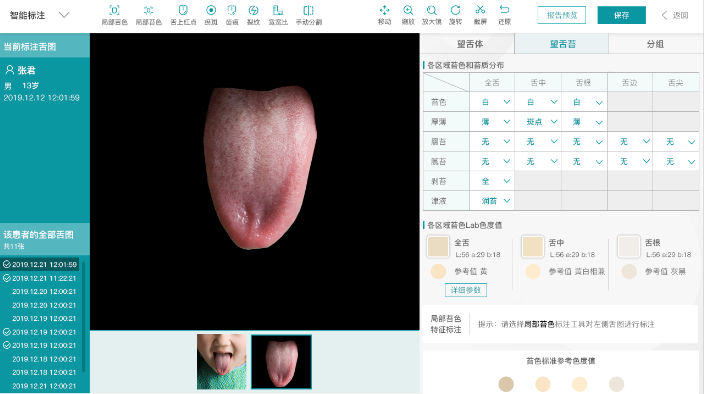Click the 舌根 Lab color swatch
This screenshot has width=704, height=394.
pyautogui.click(x=629, y=246)
